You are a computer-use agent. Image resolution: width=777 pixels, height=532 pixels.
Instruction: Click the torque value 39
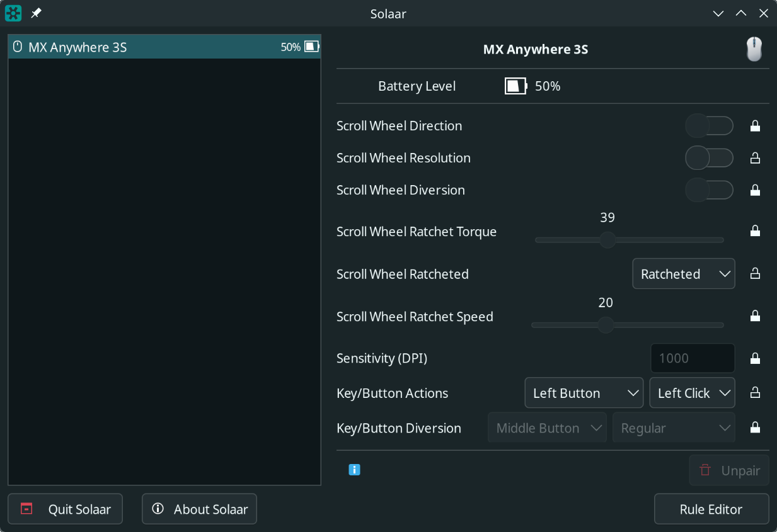point(607,218)
